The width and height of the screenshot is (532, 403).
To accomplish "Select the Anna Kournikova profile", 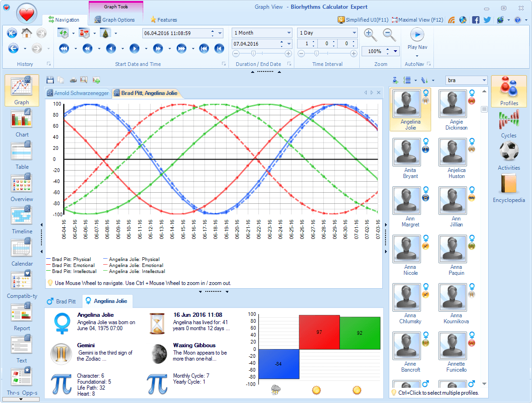I will [x=456, y=303].
